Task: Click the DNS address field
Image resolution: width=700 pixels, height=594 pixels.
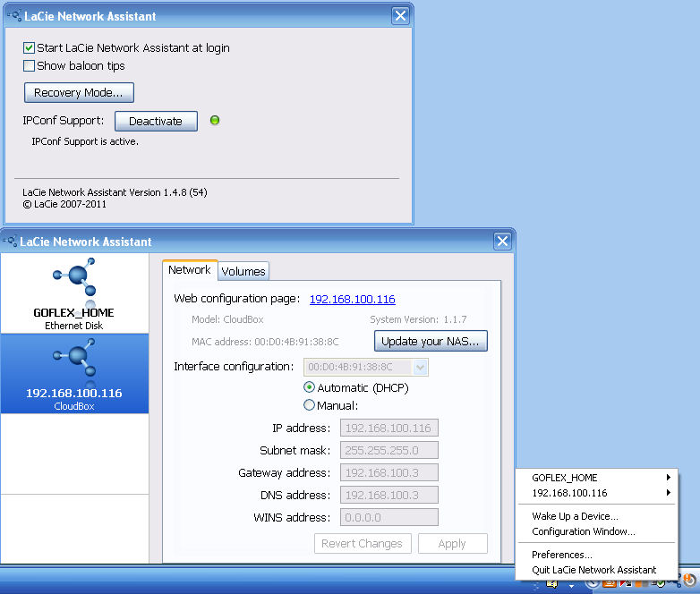Action: coord(389,495)
